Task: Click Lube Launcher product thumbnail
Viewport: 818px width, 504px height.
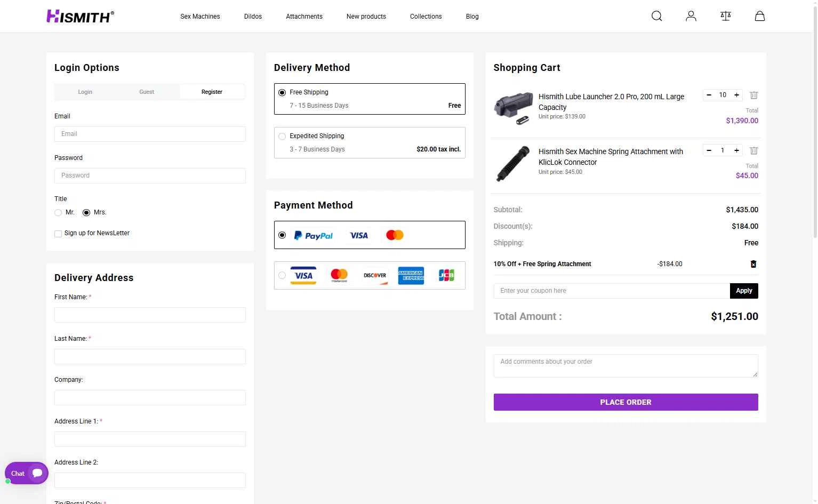Action: tap(513, 108)
